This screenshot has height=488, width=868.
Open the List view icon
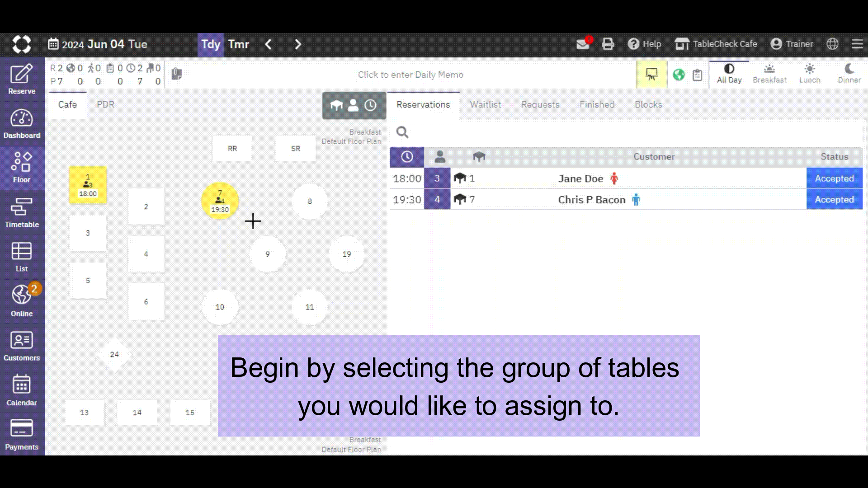click(x=22, y=257)
